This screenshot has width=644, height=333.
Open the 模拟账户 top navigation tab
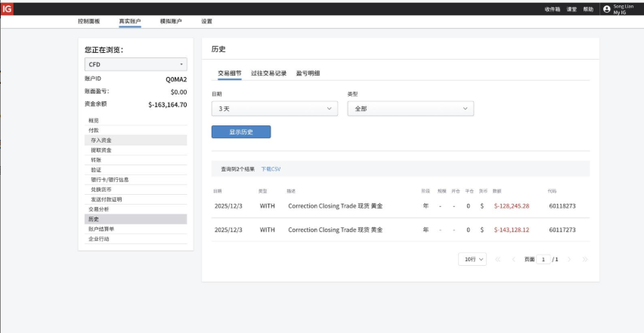[170, 21]
